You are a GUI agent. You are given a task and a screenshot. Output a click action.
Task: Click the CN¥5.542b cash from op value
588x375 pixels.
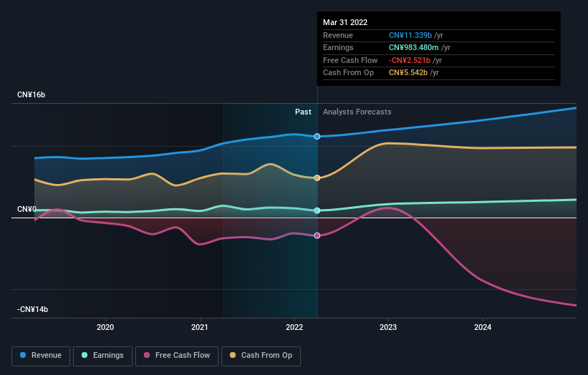point(408,73)
